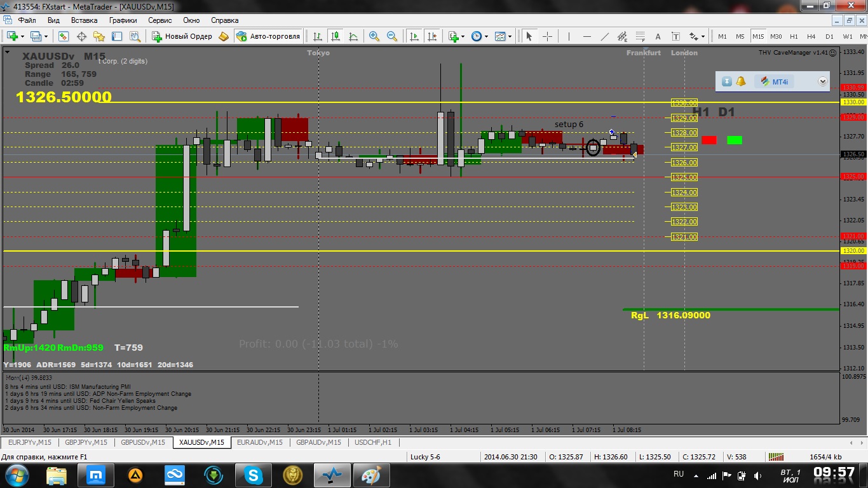The height and width of the screenshot is (488, 868).
Task: Switch chart to line chart mode
Action: click(353, 36)
